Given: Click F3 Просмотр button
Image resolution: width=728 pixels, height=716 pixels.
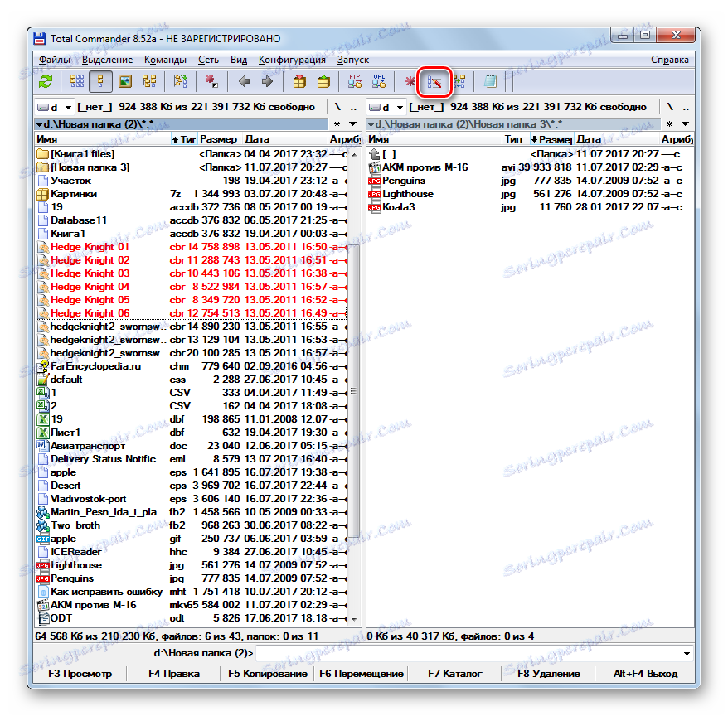Looking at the screenshot, I should [x=80, y=674].
